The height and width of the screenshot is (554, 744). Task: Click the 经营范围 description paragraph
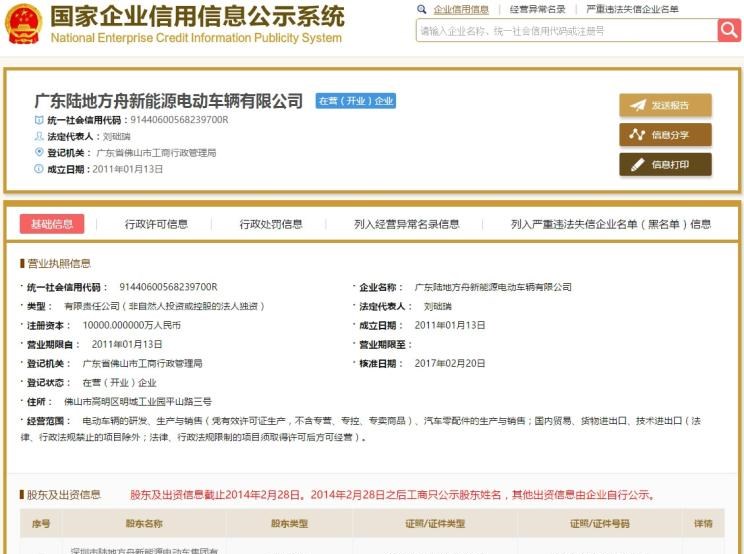tap(361, 429)
